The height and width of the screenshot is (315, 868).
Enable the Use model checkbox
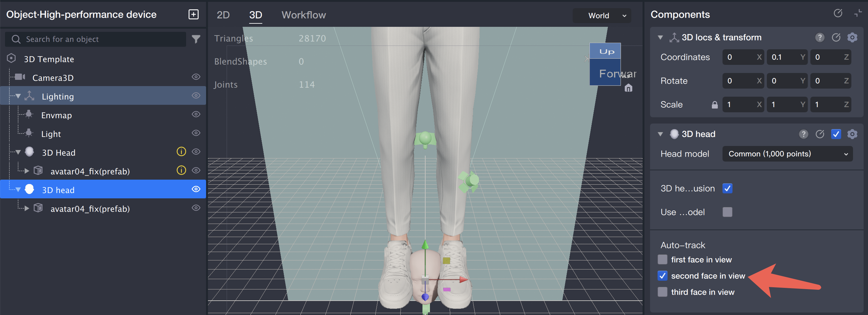727,212
